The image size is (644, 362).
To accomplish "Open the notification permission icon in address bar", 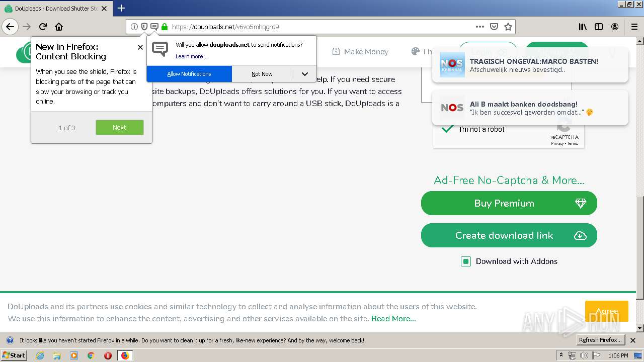I will (154, 27).
